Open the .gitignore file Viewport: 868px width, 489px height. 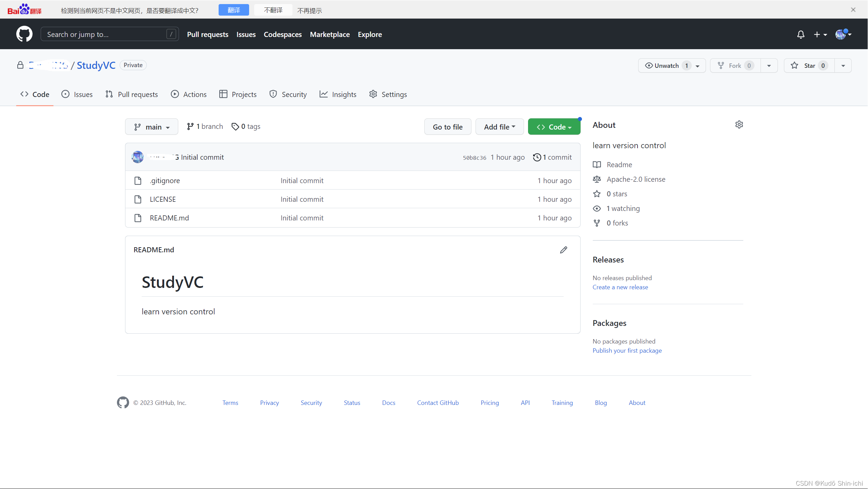[x=165, y=181]
